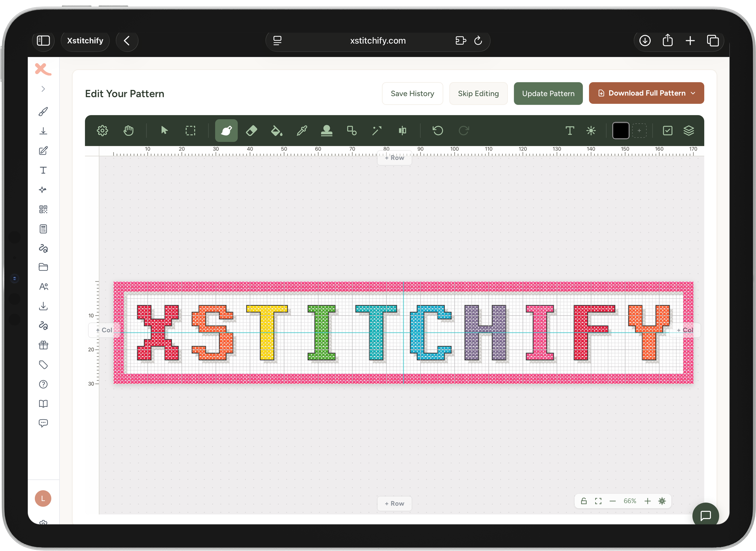Open the calculator sidebar icon
This screenshot has width=756, height=551.
pos(43,229)
